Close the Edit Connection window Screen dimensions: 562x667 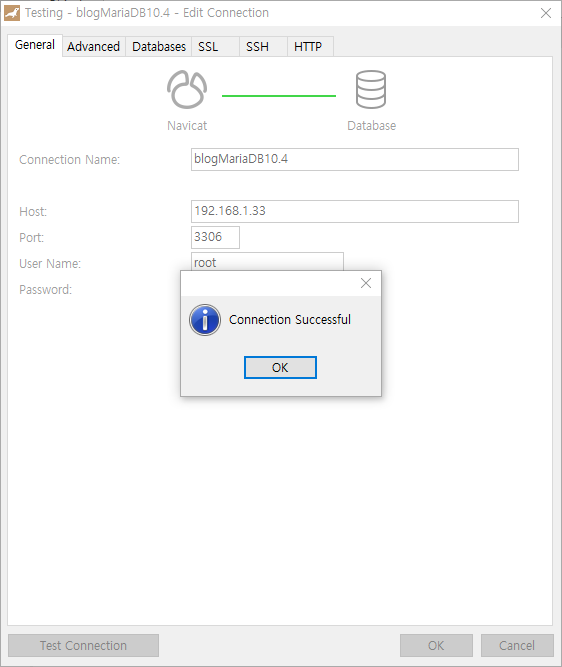tap(546, 13)
